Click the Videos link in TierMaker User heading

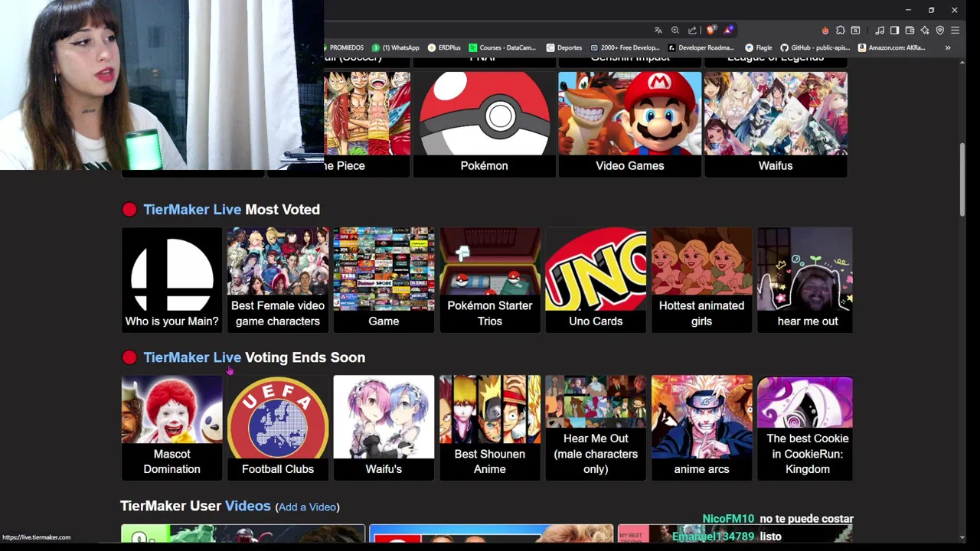pos(247,506)
